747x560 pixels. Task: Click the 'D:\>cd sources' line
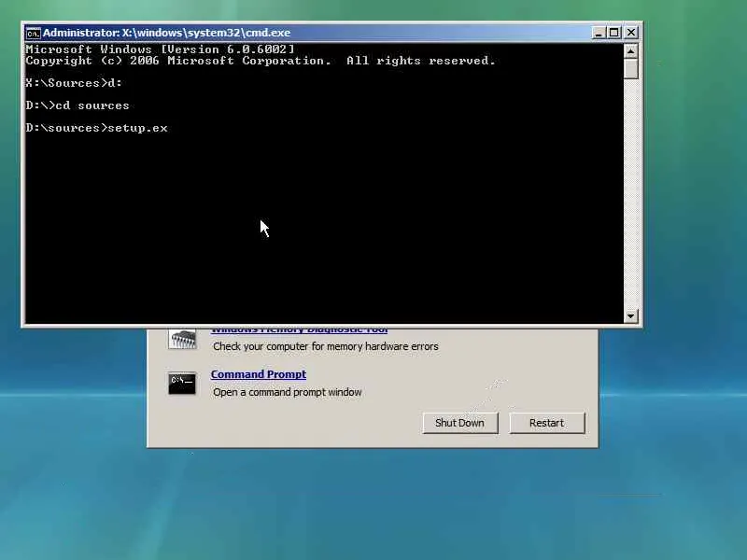[x=78, y=105]
